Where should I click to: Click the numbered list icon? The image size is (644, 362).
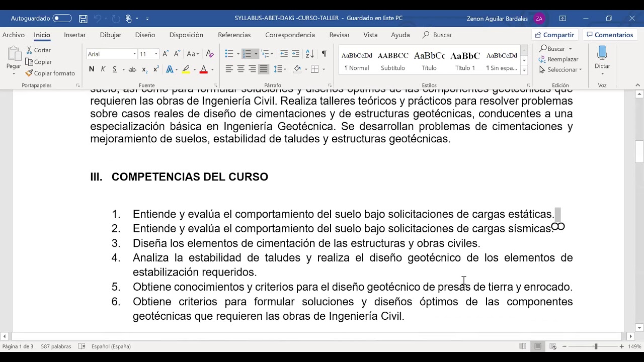(247, 54)
